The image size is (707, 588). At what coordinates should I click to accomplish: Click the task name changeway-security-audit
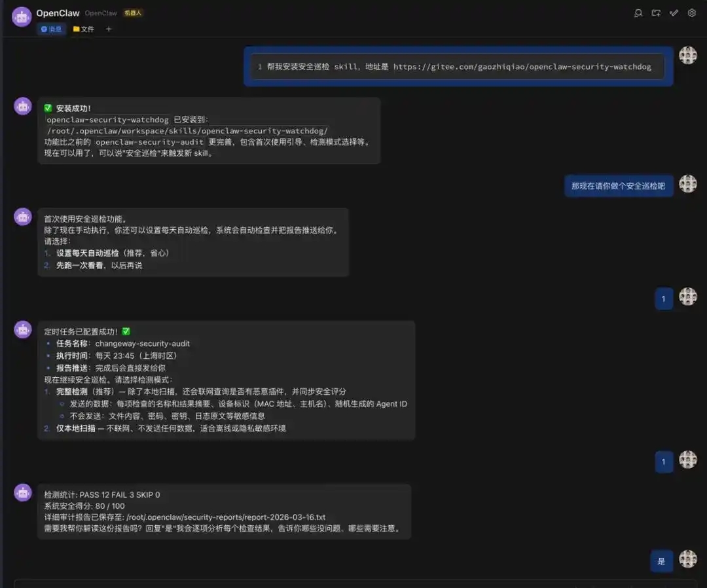point(143,344)
